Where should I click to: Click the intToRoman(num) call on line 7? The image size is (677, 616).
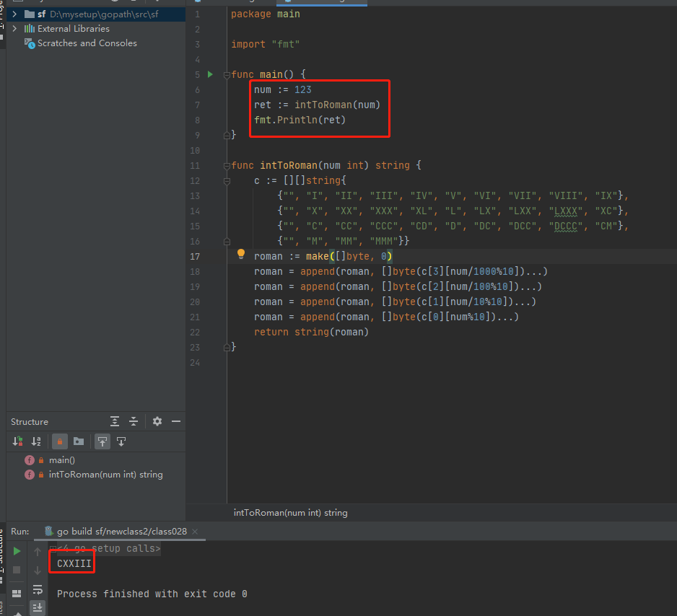pyautogui.click(x=337, y=105)
